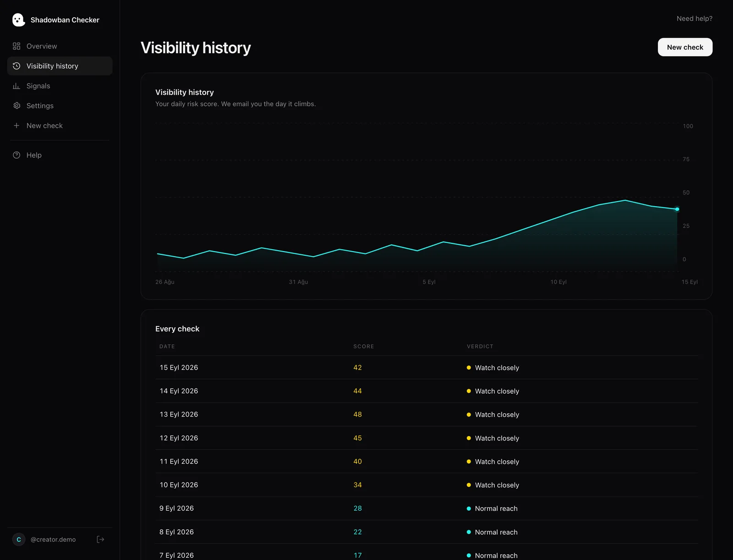Click Watch closely verdict for 10 Eyl

[493, 485]
